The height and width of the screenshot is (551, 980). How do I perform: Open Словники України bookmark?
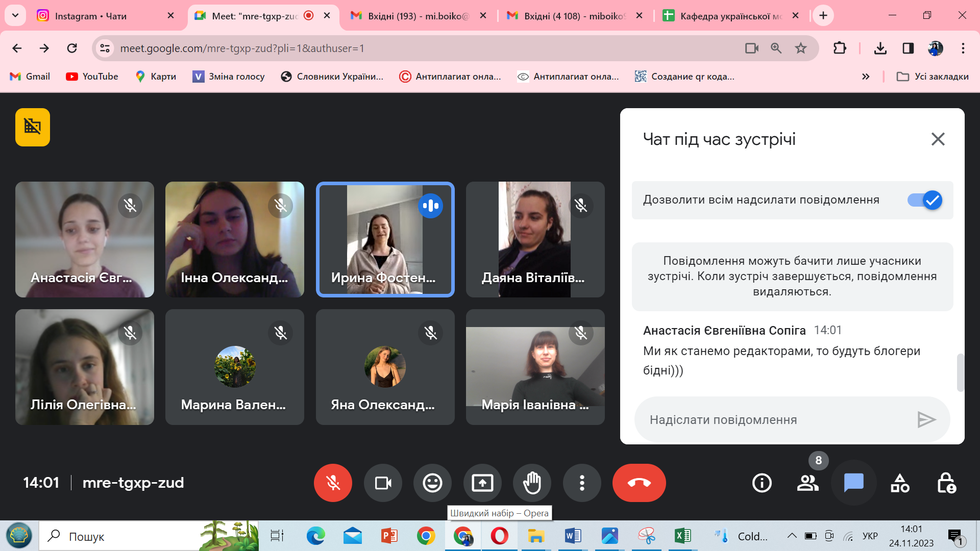point(332,77)
